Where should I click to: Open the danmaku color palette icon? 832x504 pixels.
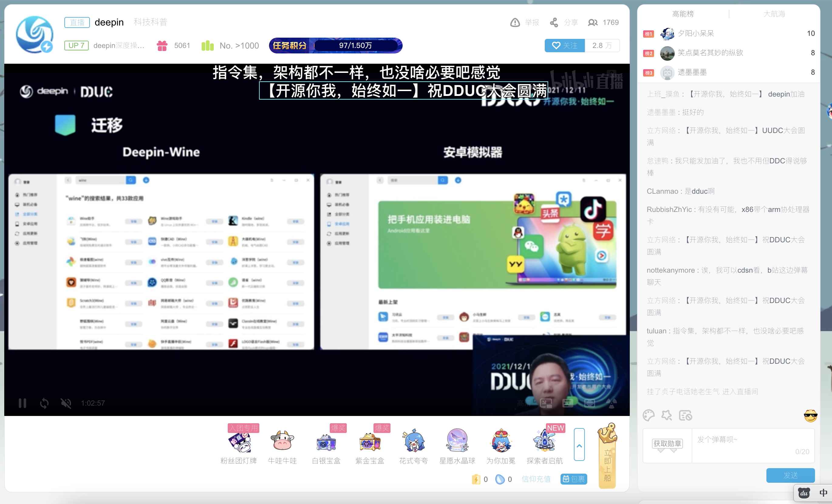pyautogui.click(x=648, y=415)
